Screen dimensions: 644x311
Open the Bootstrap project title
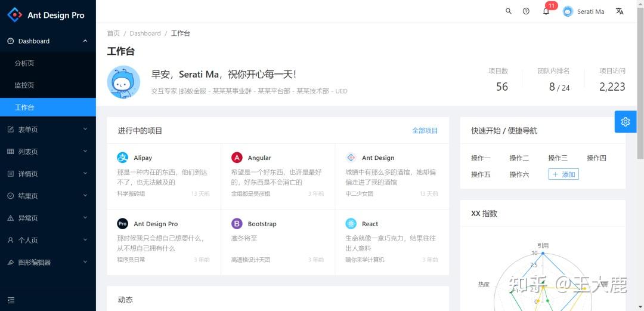(x=262, y=224)
